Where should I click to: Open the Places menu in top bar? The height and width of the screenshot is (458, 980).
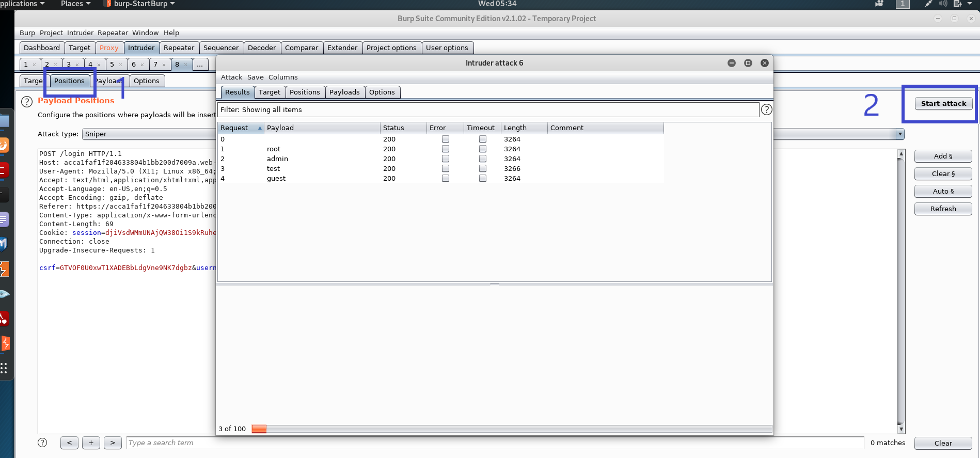[75, 4]
